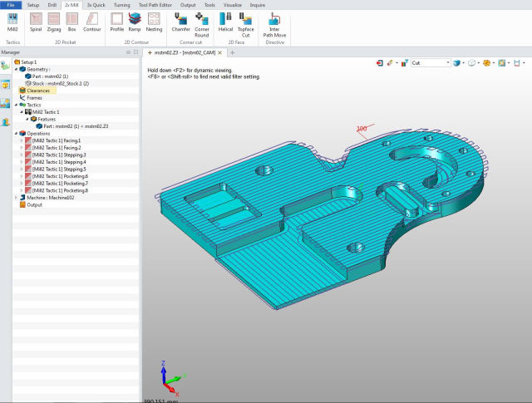
Task: Select the Profile contour tool
Action: (x=117, y=22)
